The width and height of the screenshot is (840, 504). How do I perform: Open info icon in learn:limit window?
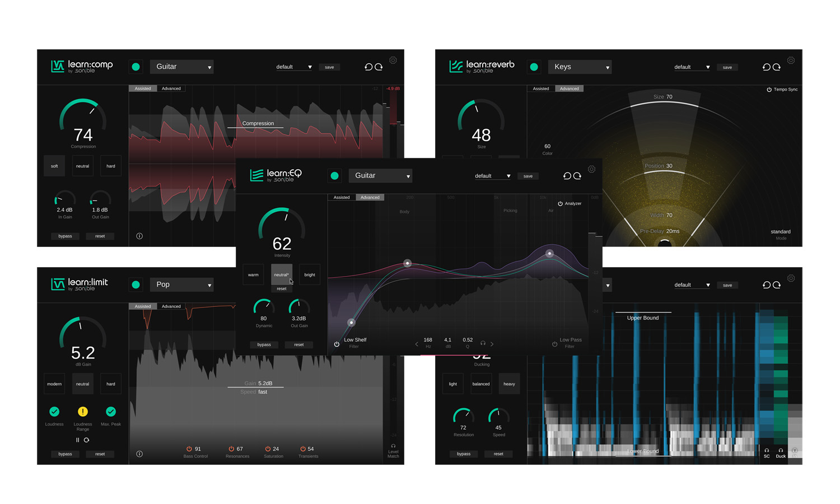click(139, 454)
